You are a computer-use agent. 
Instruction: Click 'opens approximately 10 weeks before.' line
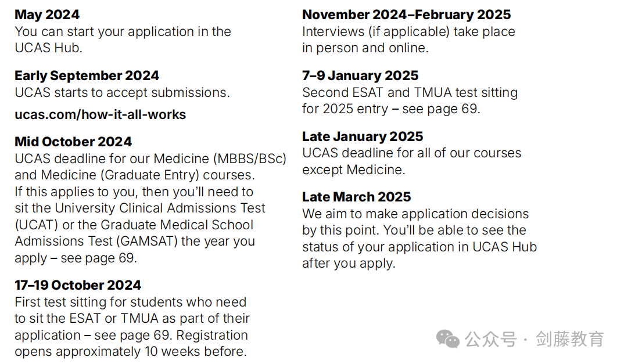(131, 352)
